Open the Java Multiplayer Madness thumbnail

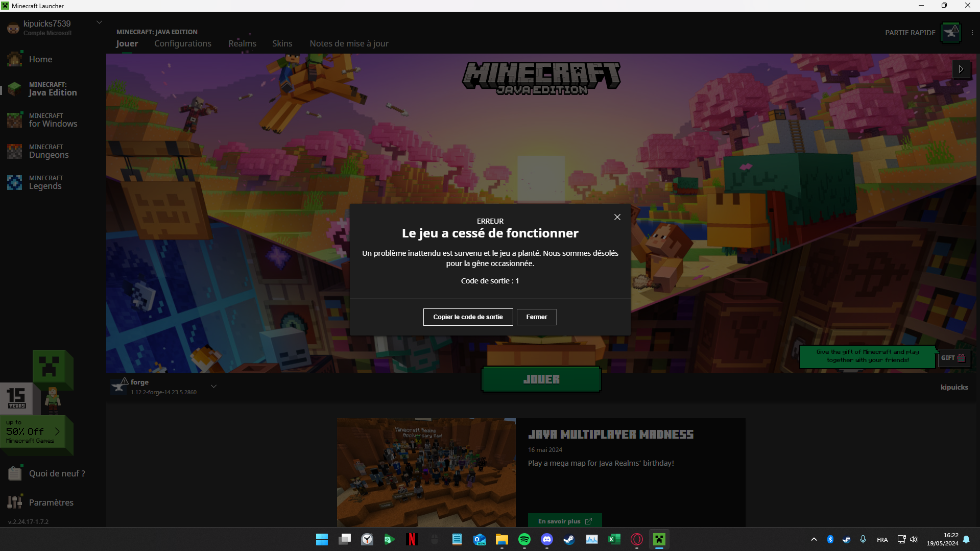pos(426,472)
